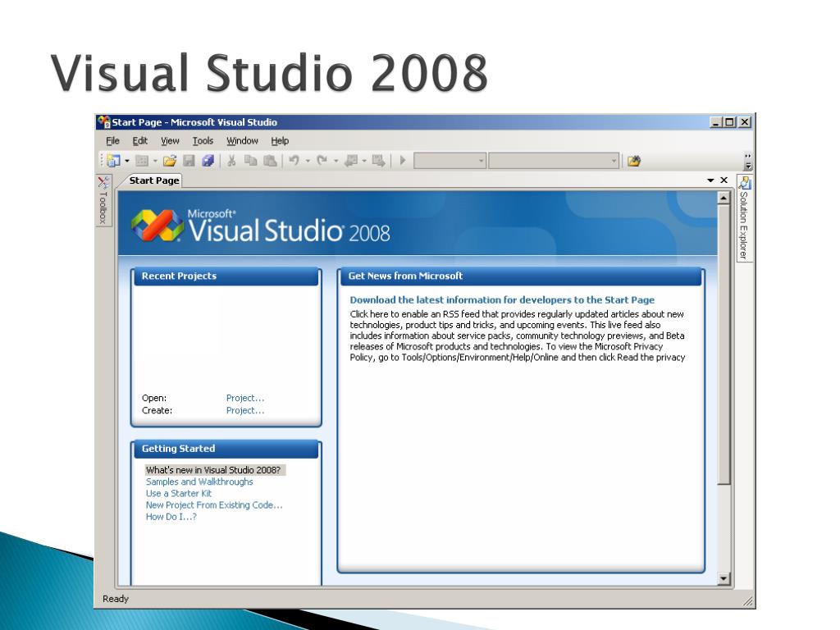The image size is (840, 630).
Task: Click Use a Starter Kit link
Action: (x=178, y=493)
